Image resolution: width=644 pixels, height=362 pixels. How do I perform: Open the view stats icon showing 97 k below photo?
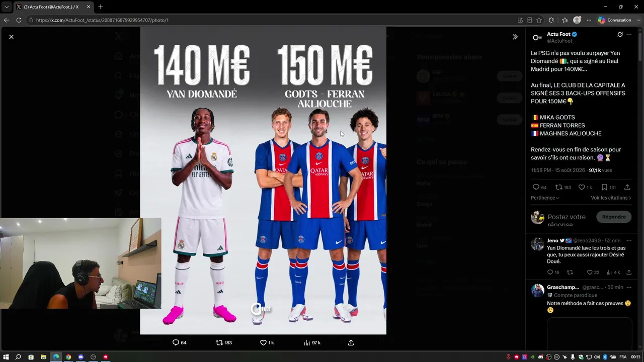pyautogui.click(x=307, y=342)
